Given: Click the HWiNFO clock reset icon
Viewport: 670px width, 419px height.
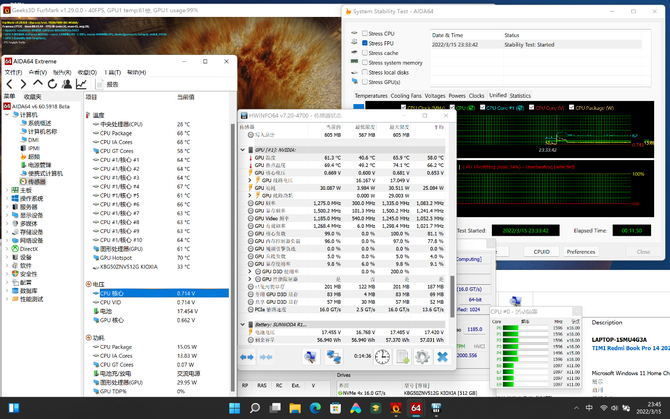Looking at the screenshot, I should pyautogui.click(x=383, y=356).
